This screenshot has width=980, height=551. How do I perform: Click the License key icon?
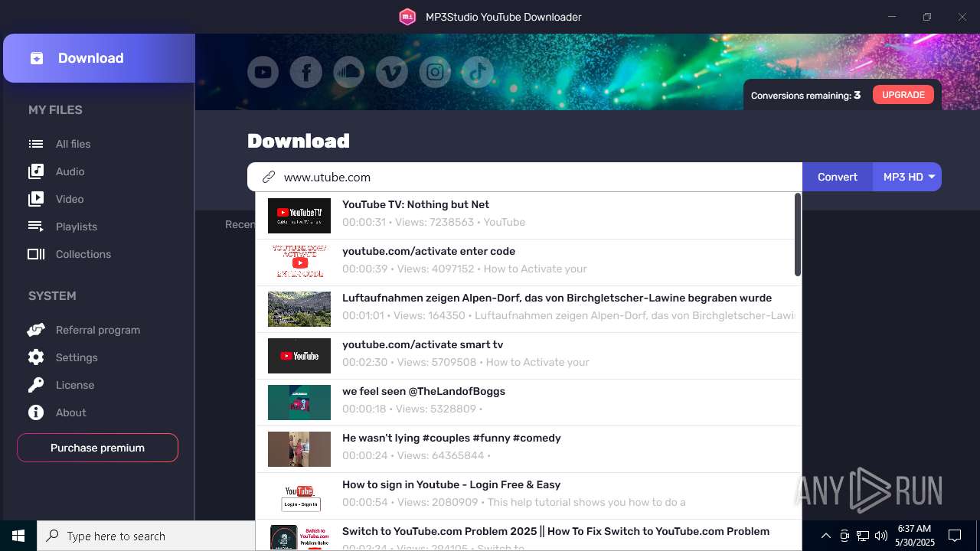[36, 385]
